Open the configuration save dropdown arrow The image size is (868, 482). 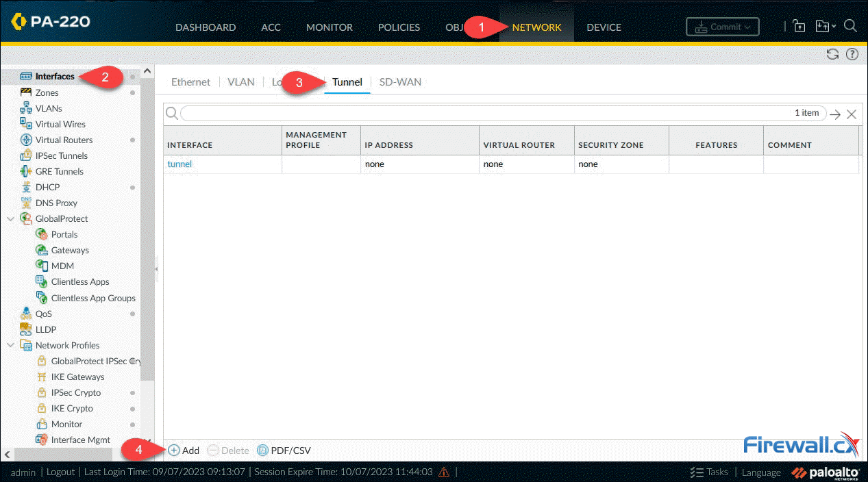tap(834, 27)
